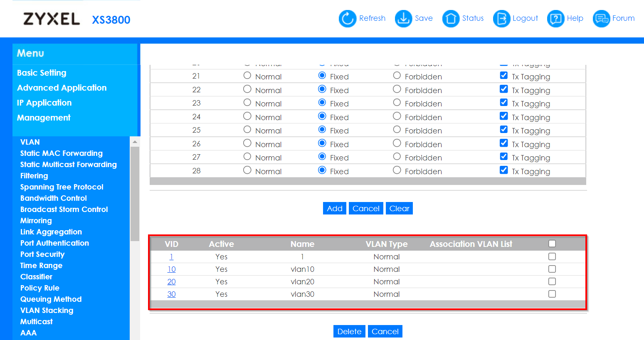Open VLAN details via the VID 10 link
Image resolution: width=644 pixels, height=340 pixels.
(x=171, y=269)
